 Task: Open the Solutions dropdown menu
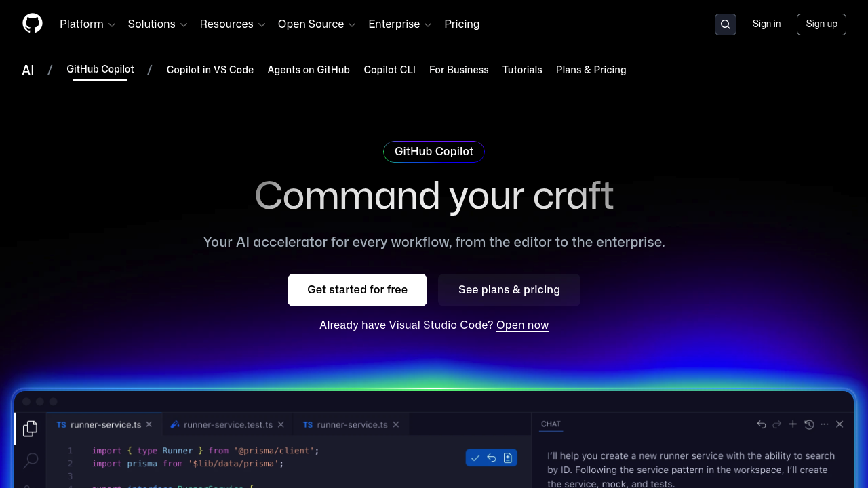[x=157, y=24]
